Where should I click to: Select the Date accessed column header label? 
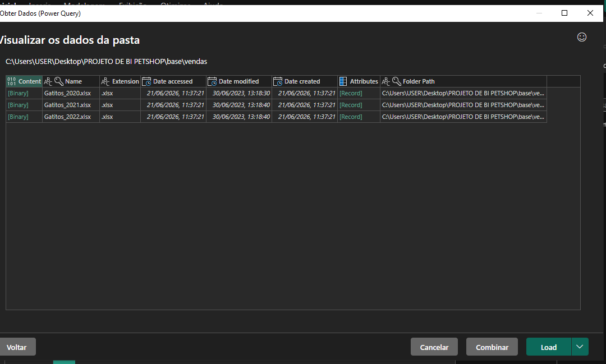point(173,81)
